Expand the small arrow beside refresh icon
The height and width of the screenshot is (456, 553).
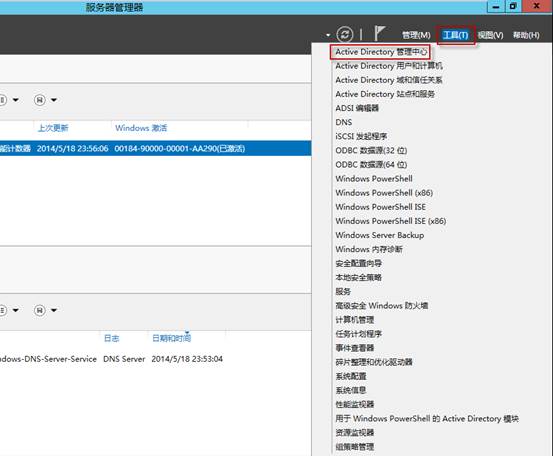point(328,35)
